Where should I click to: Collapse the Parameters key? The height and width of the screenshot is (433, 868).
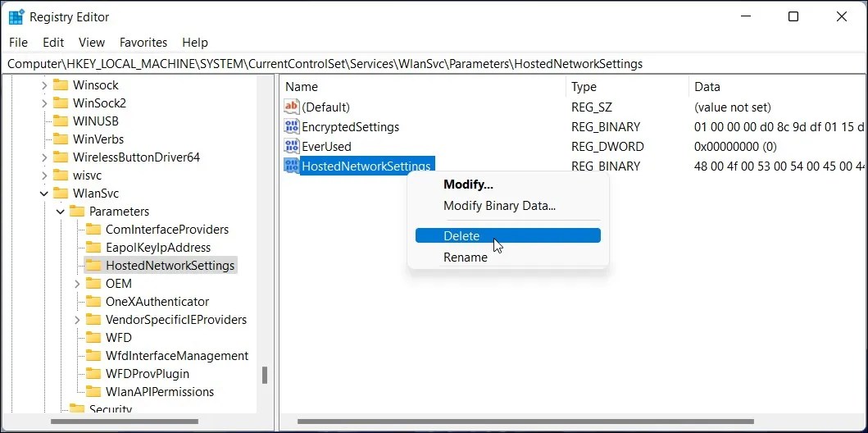[x=61, y=212]
